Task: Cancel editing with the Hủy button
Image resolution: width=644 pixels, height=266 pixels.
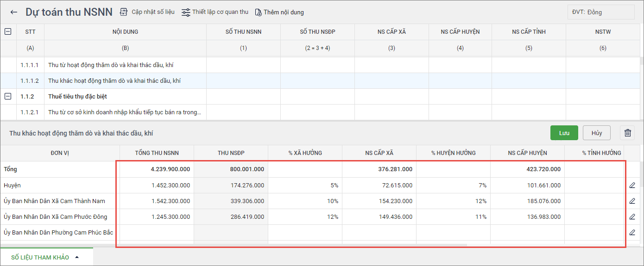Action: 596,133
